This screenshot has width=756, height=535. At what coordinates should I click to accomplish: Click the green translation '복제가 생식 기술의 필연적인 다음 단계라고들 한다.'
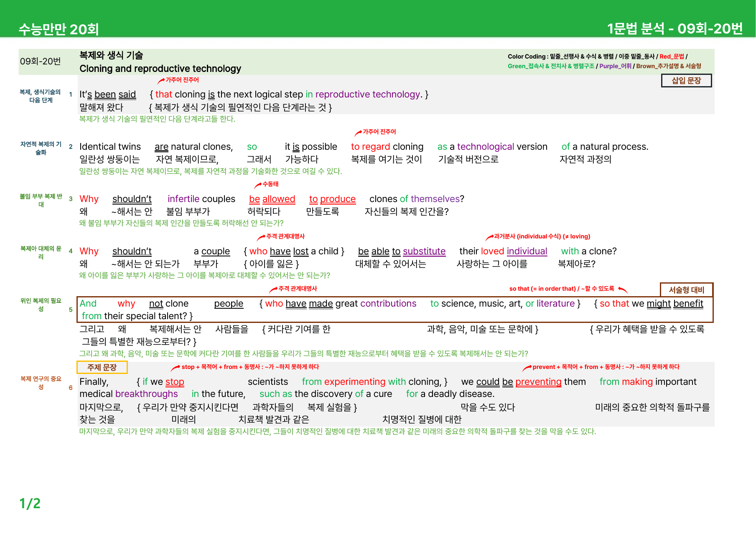pyautogui.click(x=157, y=119)
